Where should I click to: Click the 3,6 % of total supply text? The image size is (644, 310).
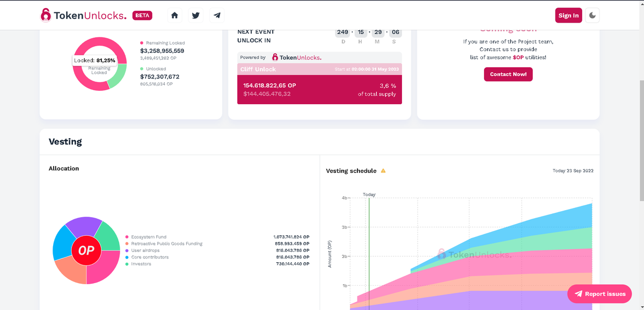pos(377,90)
